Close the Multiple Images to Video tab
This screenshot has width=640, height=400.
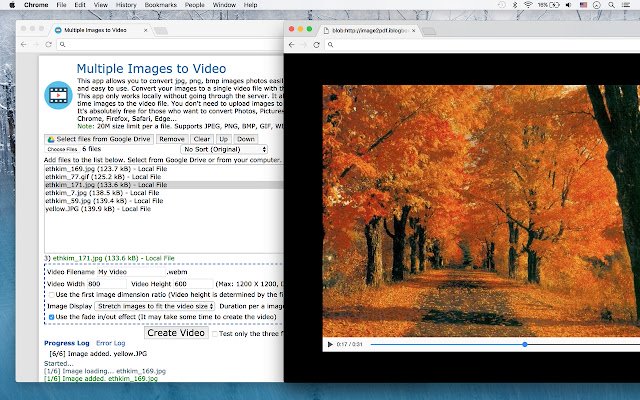(146, 30)
